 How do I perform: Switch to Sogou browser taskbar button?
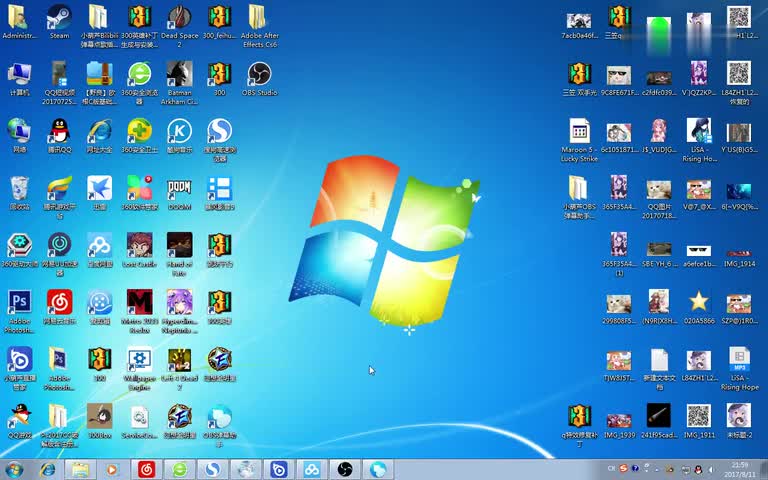[x=213, y=470]
